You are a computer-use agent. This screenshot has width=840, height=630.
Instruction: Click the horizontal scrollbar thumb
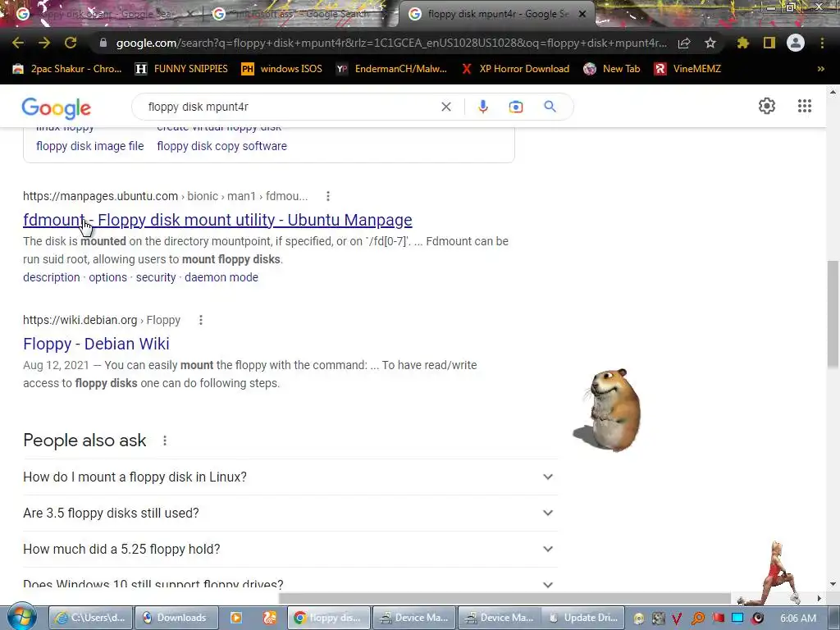tap(504, 598)
